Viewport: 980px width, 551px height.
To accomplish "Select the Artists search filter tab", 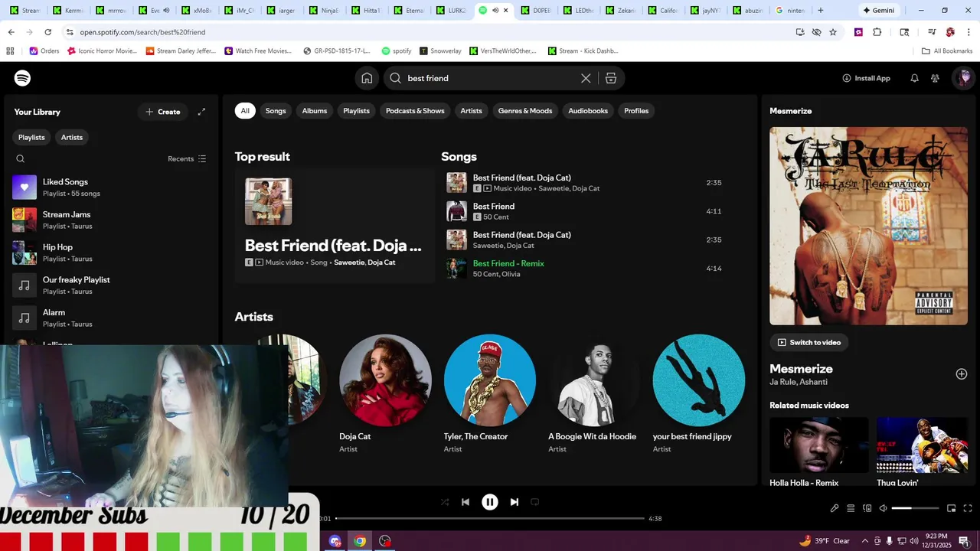I will [471, 111].
